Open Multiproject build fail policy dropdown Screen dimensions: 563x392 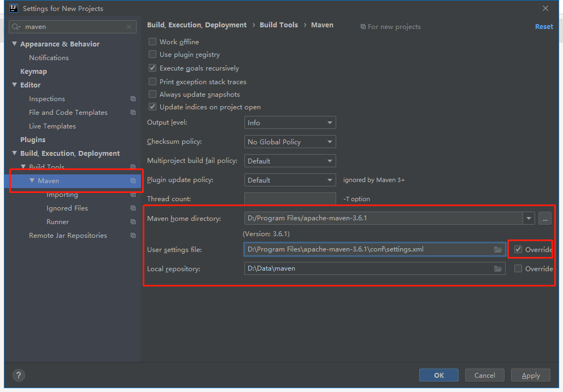(x=290, y=161)
